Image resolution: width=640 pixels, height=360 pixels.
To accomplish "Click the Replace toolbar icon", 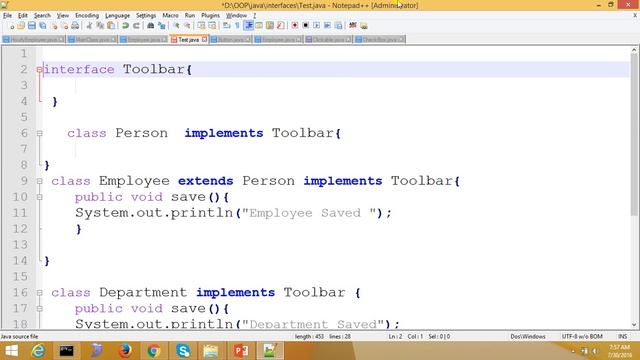I will tap(162, 26).
